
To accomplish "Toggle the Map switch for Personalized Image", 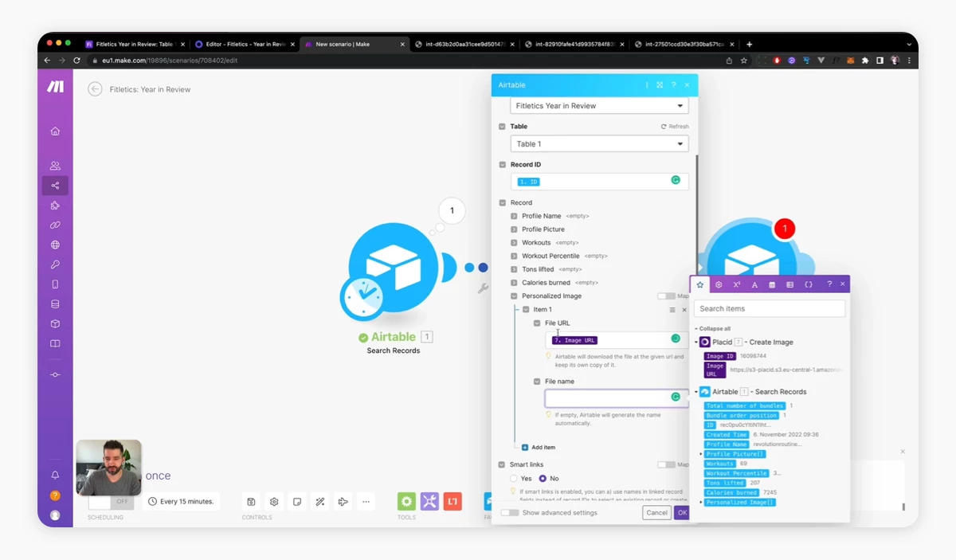I will coord(666,296).
